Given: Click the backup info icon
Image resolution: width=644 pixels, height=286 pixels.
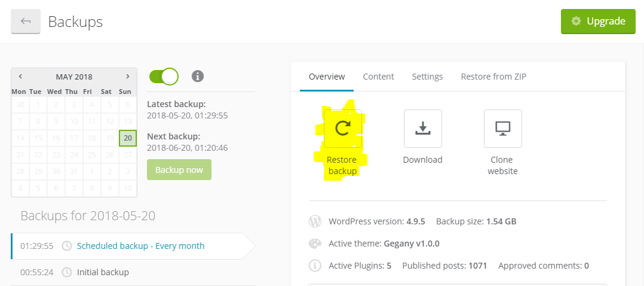Looking at the screenshot, I should [198, 76].
